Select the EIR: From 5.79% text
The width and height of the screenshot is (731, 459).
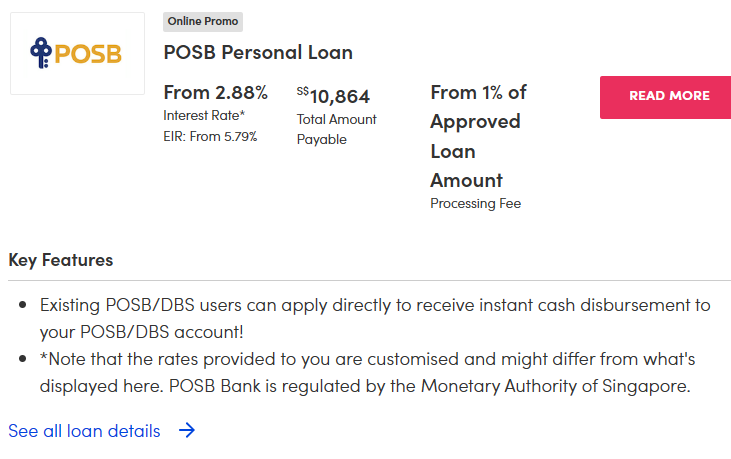210,136
